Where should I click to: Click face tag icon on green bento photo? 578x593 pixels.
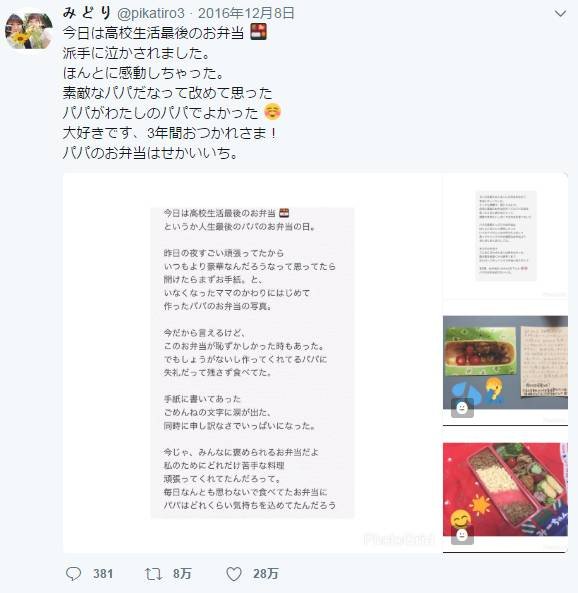[x=462, y=408]
